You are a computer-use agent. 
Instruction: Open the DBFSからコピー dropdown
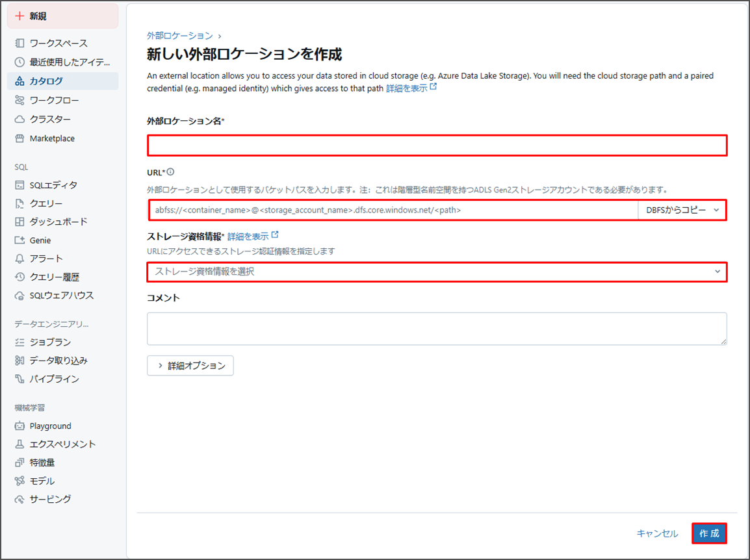pos(682,210)
